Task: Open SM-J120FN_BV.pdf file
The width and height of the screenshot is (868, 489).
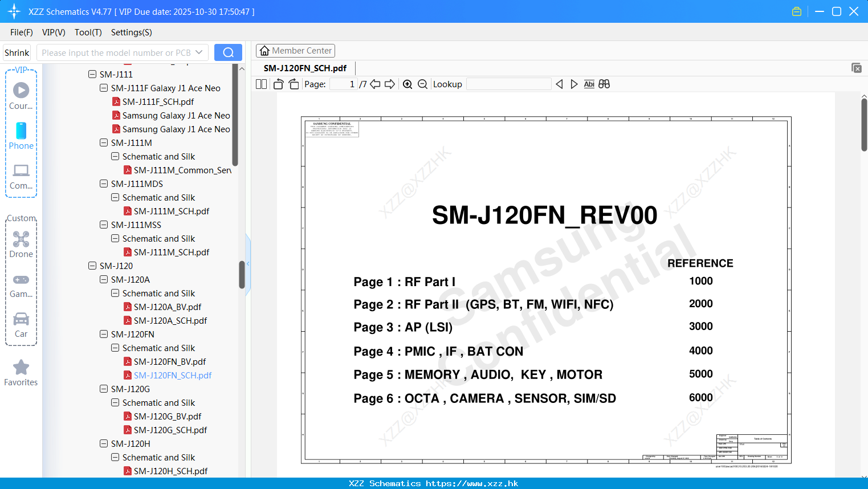Action: pyautogui.click(x=170, y=361)
